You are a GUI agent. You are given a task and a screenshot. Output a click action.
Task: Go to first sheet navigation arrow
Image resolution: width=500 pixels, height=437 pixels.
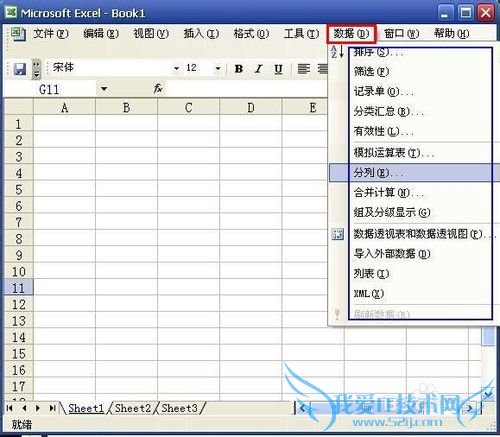(10, 408)
